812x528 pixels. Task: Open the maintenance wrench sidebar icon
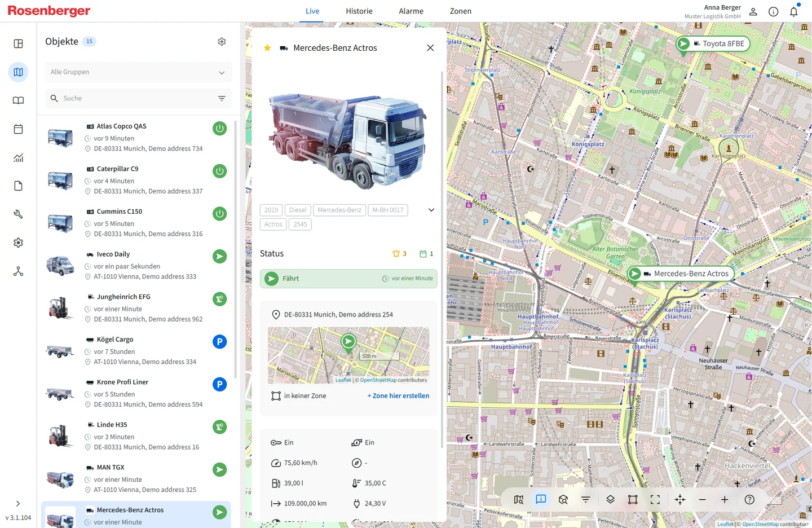18,214
